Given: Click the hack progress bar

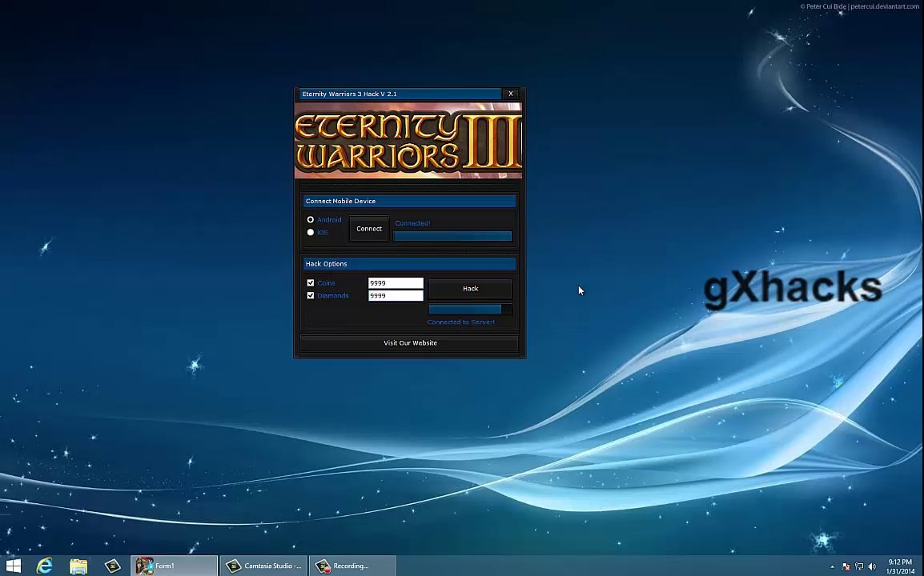Looking at the screenshot, I should tap(470, 309).
